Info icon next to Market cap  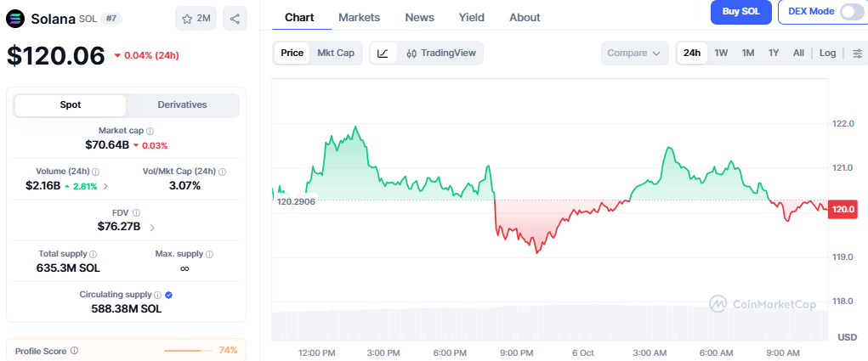pyautogui.click(x=150, y=131)
